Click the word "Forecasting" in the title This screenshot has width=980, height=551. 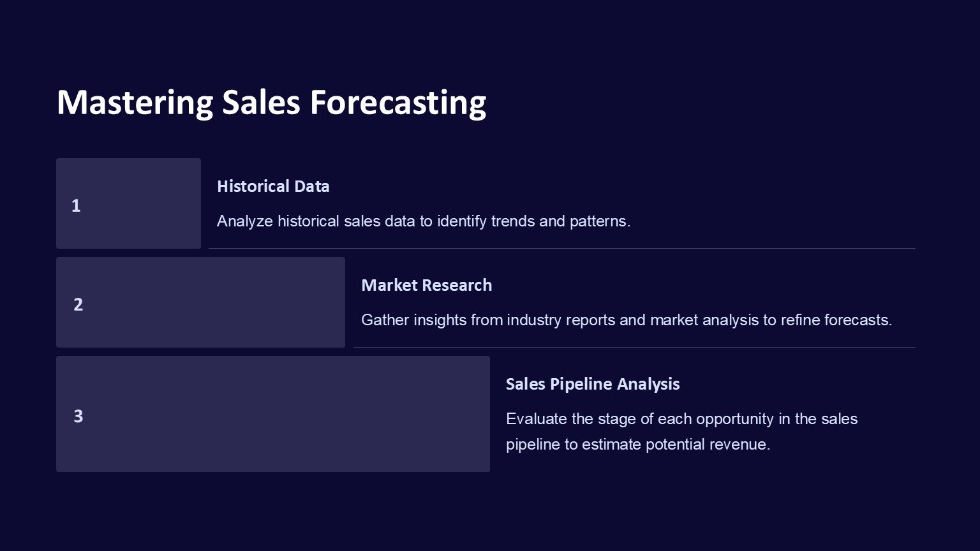tap(397, 103)
